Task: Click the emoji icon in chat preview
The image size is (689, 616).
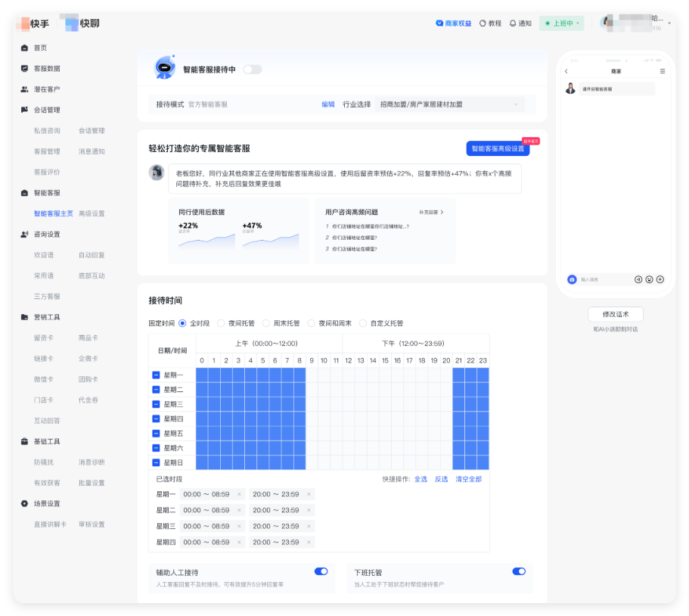Action: [649, 279]
